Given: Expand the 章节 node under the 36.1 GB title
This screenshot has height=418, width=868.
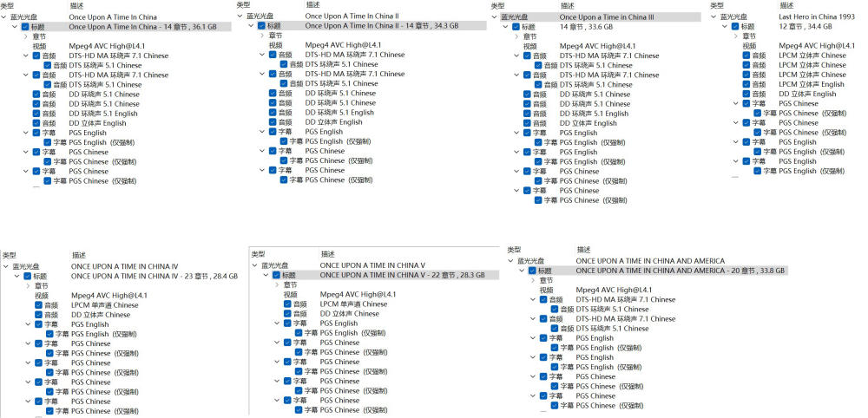Looking at the screenshot, I should [27, 36].
